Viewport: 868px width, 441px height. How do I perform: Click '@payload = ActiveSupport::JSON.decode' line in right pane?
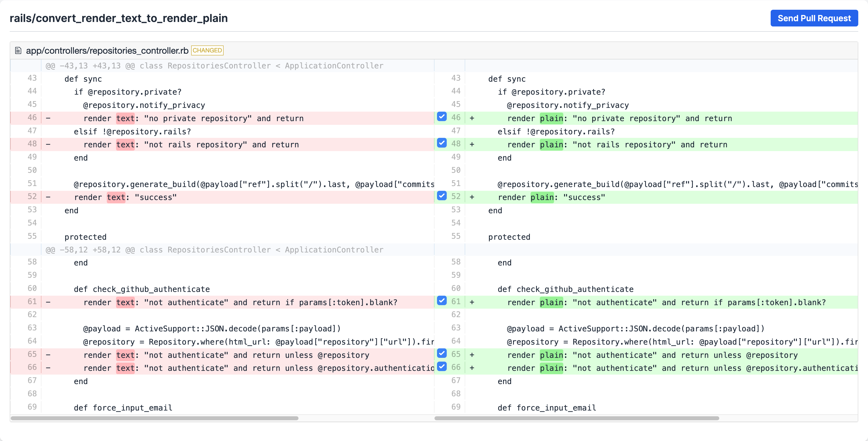(x=635, y=329)
